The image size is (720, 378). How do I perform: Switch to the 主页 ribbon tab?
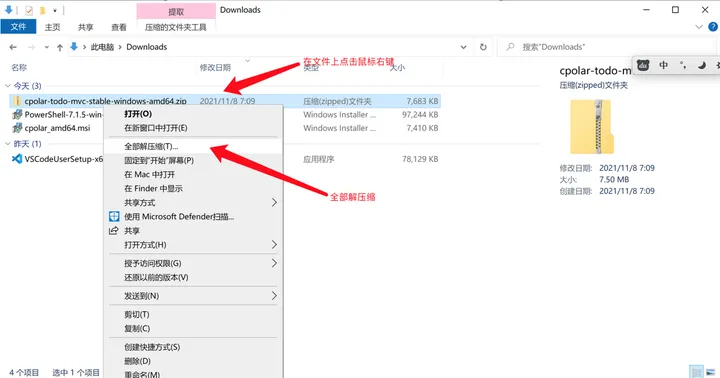pyautogui.click(x=52, y=27)
